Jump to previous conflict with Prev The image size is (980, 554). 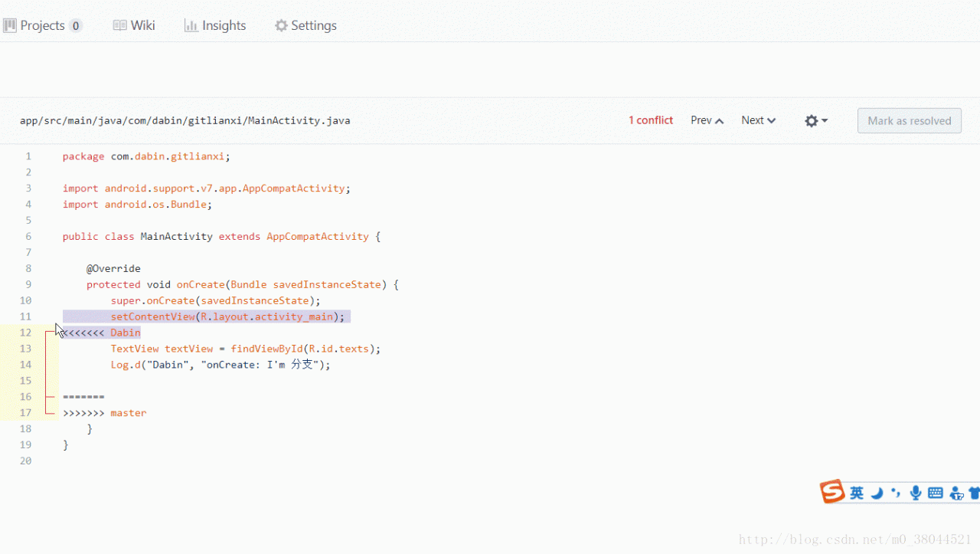[707, 120]
